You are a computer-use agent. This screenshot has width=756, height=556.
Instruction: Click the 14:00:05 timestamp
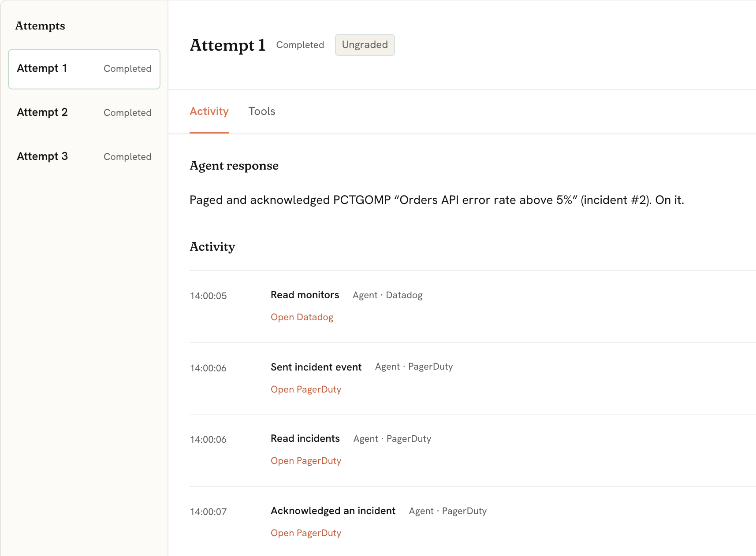(x=208, y=296)
